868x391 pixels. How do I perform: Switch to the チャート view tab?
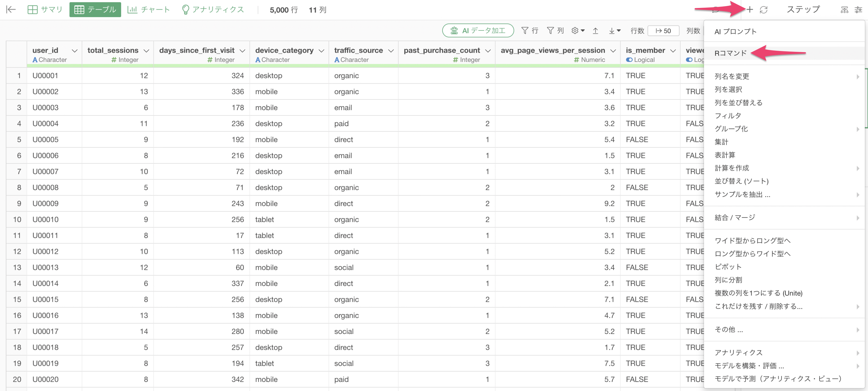click(148, 10)
